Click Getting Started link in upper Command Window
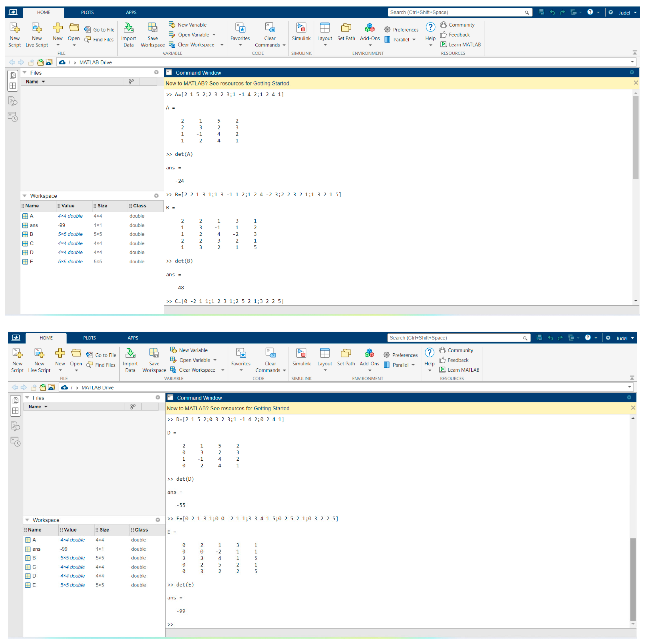645x644 pixels. pos(271,83)
